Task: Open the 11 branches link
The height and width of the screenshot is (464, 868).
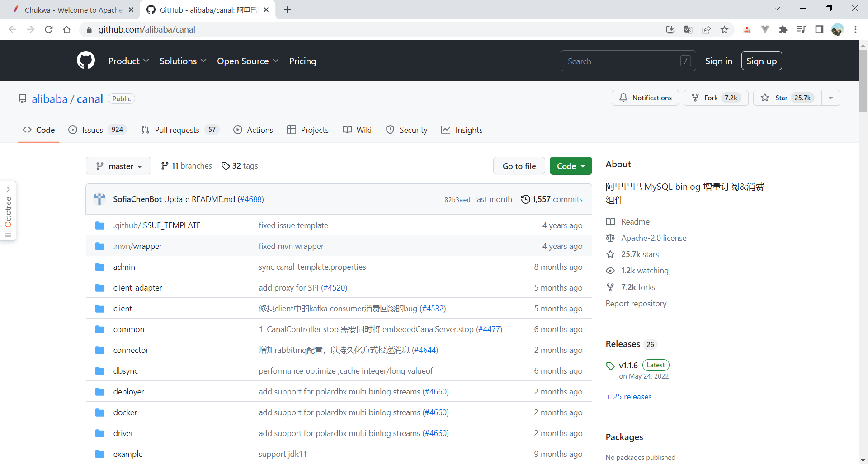Action: 186,166
